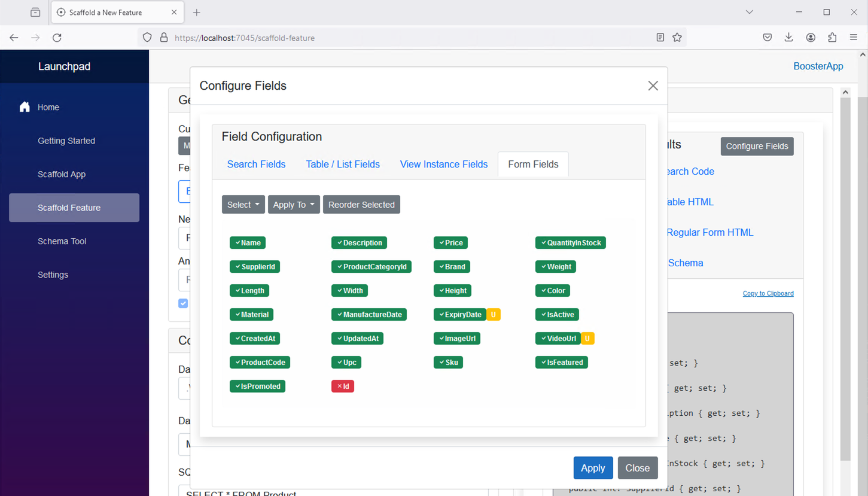Open the browser extensions icon
Image resolution: width=868 pixels, height=496 pixels.
[x=832, y=38]
